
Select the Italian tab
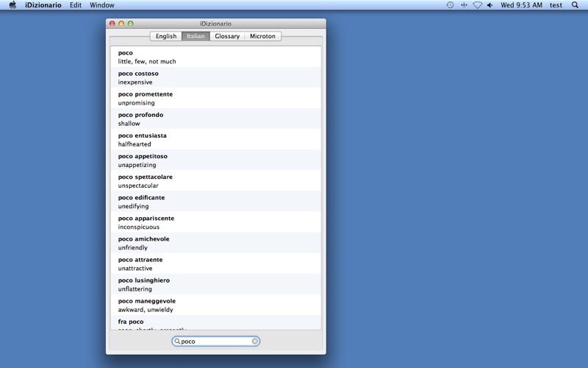click(196, 36)
